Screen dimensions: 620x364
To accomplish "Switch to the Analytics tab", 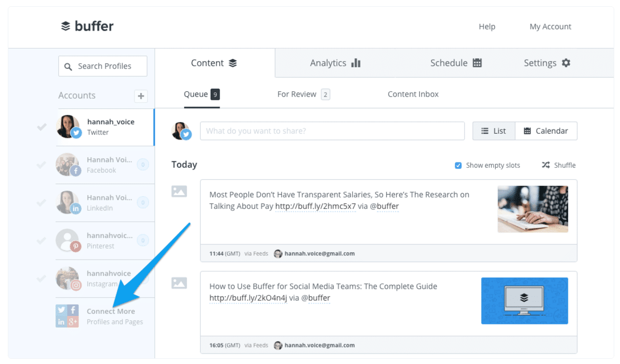I will pos(335,63).
